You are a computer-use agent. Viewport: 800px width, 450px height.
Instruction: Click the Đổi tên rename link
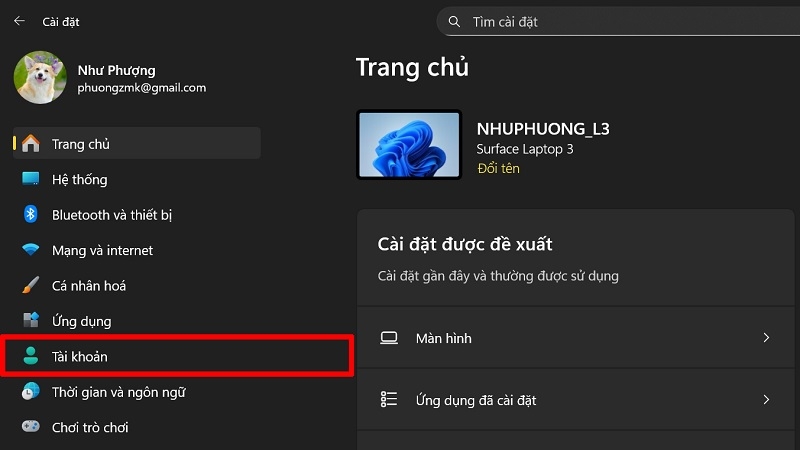[498, 168]
